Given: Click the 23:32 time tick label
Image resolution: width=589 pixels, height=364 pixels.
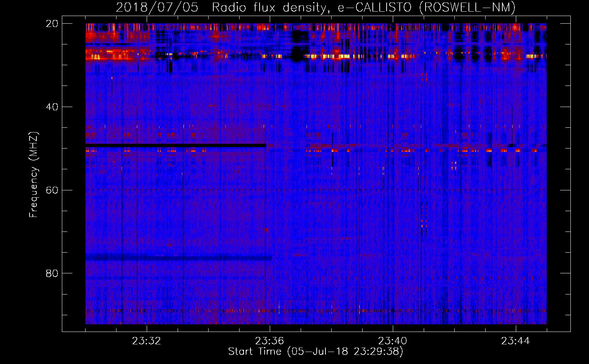Looking at the screenshot, I should pos(147,341).
